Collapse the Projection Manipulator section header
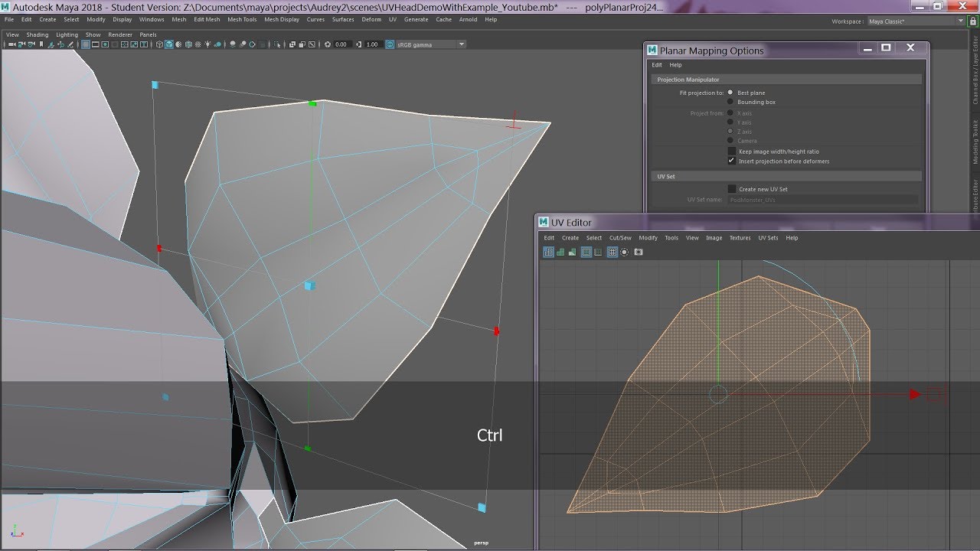 pyautogui.click(x=786, y=80)
